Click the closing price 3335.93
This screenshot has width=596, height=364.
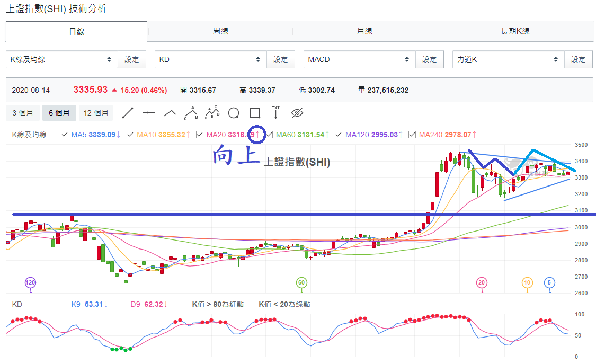tap(91, 90)
